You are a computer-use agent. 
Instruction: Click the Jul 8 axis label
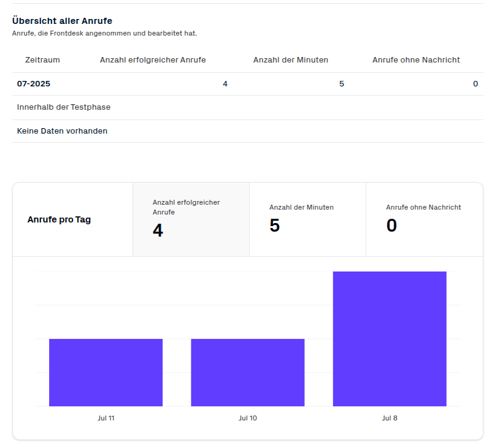(x=390, y=418)
